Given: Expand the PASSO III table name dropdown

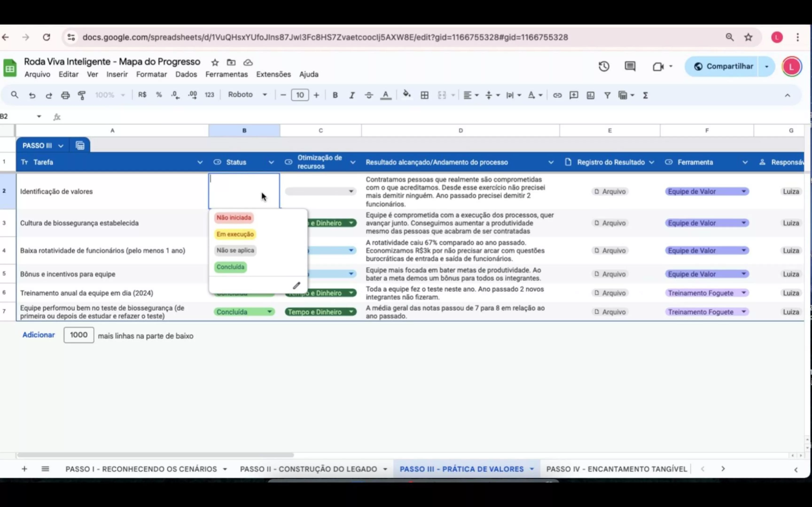Looking at the screenshot, I should click(x=61, y=146).
